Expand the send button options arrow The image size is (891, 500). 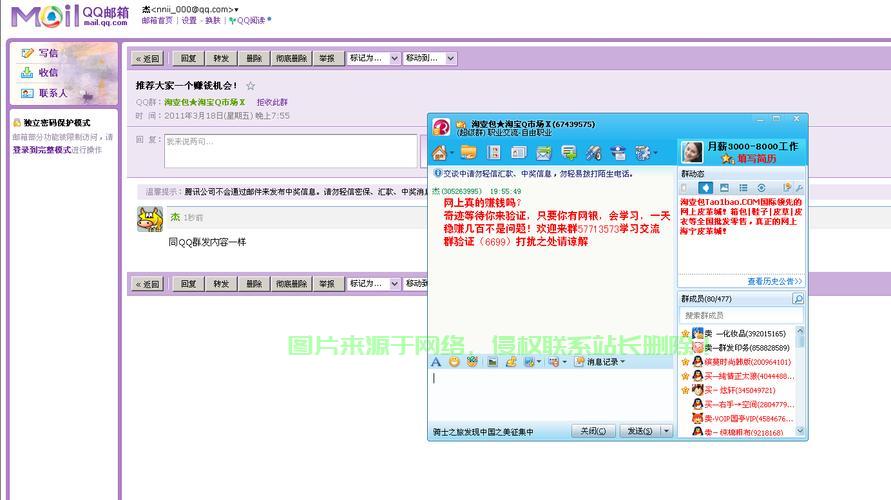coord(666,431)
